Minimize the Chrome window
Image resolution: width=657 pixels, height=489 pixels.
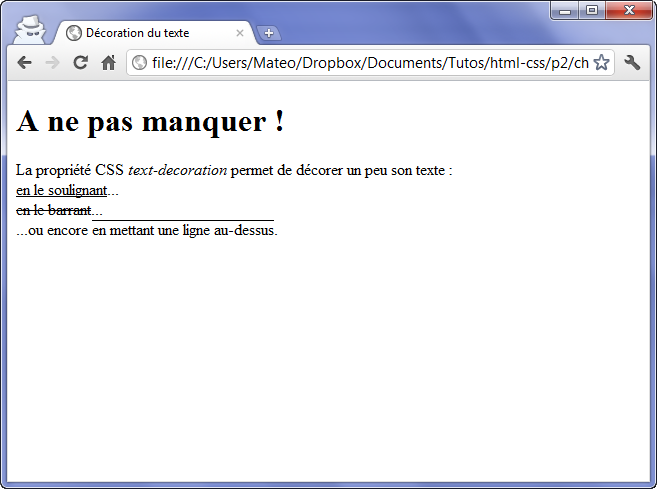(566, 10)
